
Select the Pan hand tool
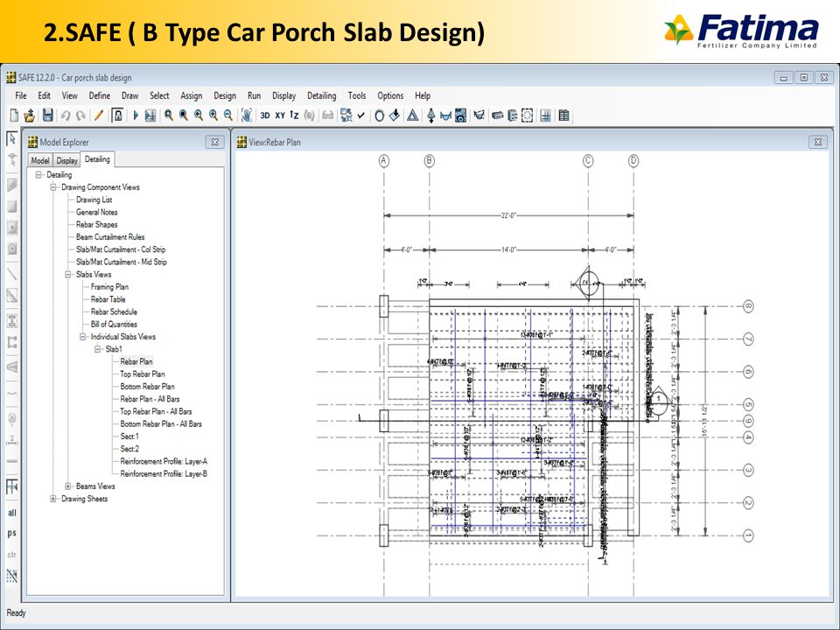[x=247, y=115]
